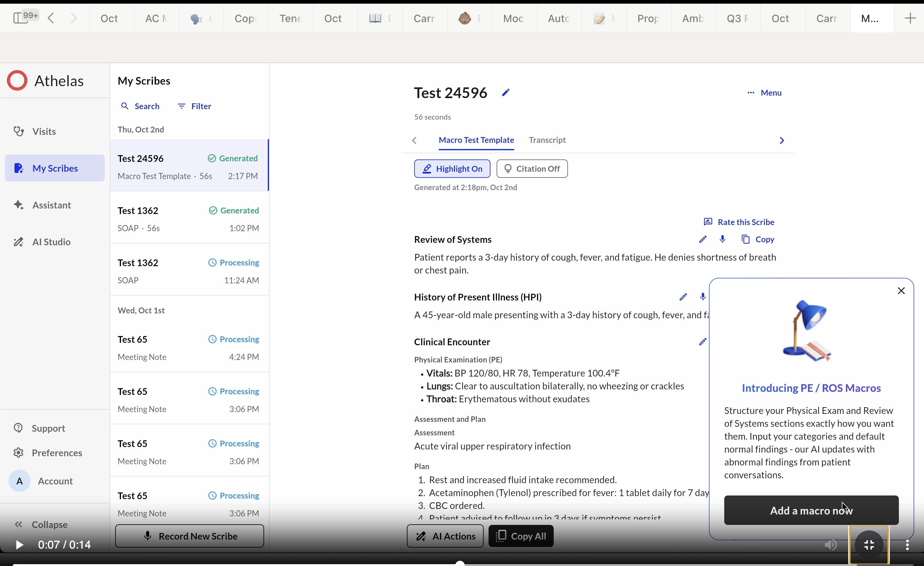Copy the Review of Systems section

click(x=758, y=239)
